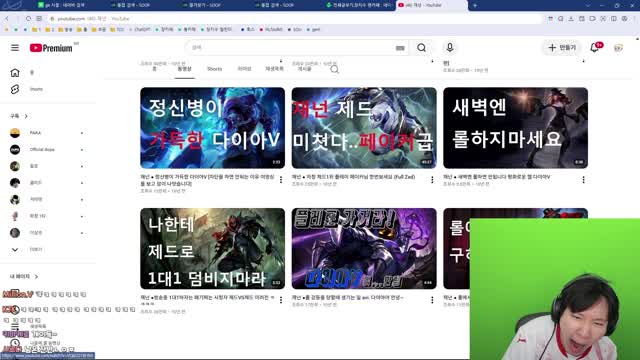Click the YouTube Premium logo
This screenshot has height=360, width=640.
[x=51, y=48]
